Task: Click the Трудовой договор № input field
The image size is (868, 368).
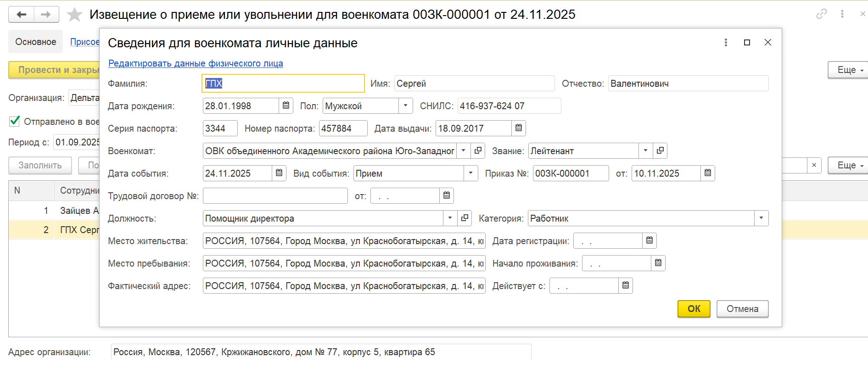Action: pyautogui.click(x=275, y=196)
